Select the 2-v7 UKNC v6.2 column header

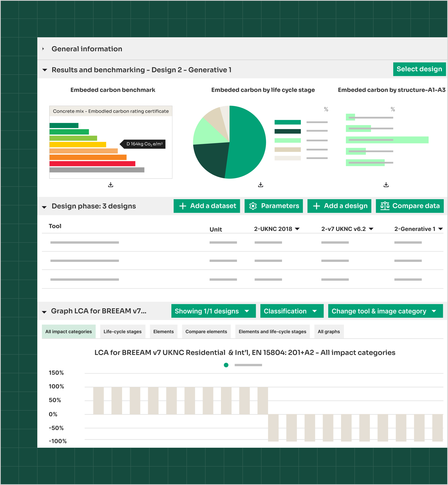pos(344,229)
